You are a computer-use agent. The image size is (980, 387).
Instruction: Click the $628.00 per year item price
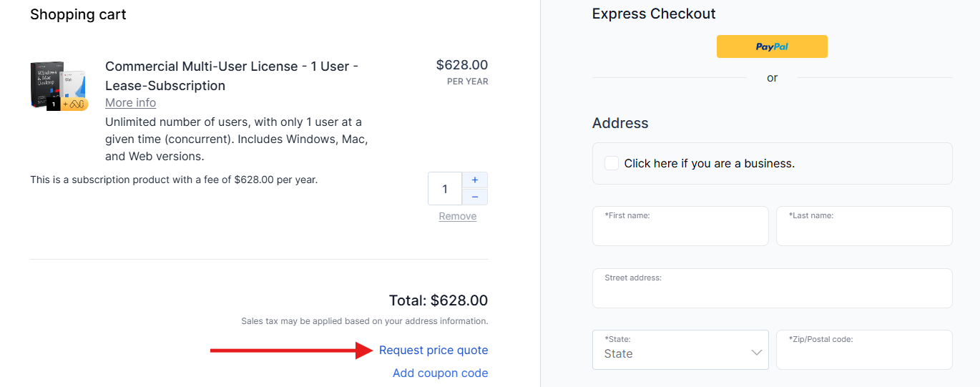tap(461, 66)
